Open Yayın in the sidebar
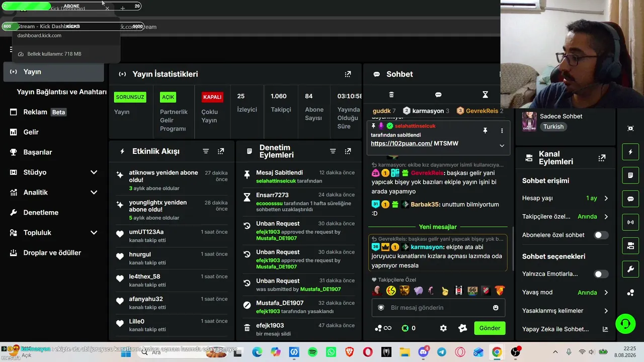The height and width of the screenshot is (362, 644). (x=53, y=72)
